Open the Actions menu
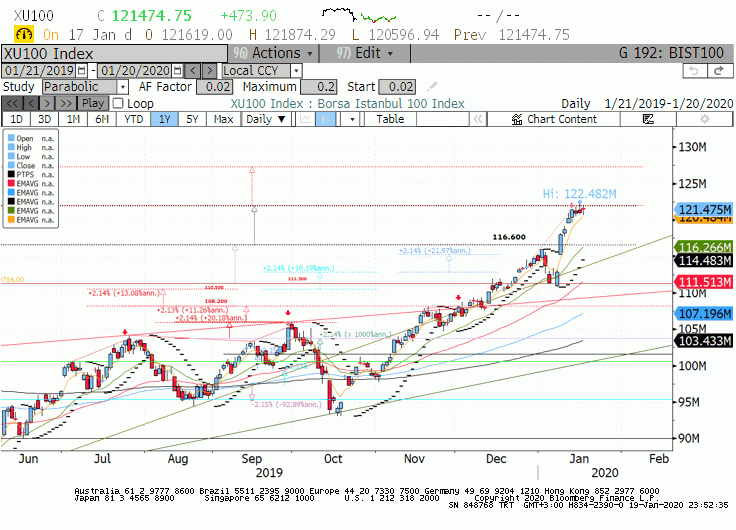The height and width of the screenshot is (530, 736). click(274, 53)
